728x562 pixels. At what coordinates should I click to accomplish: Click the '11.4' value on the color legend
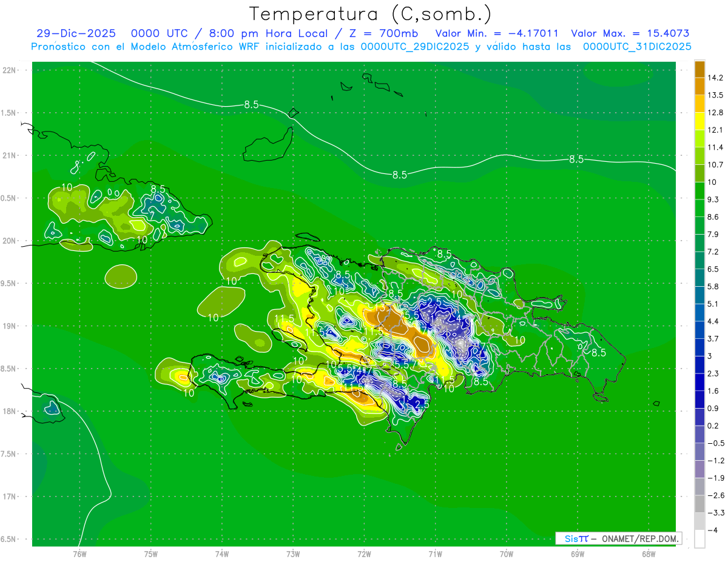[716, 147]
